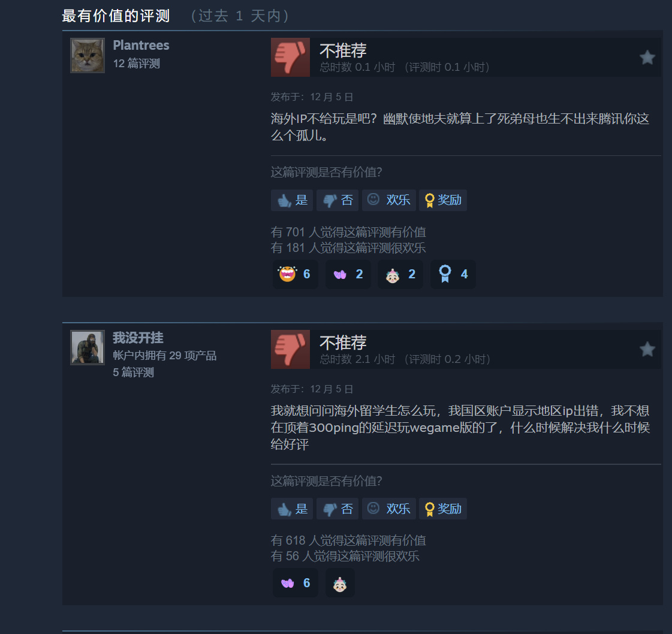Mark 我没开挂's review as 欢乐
Image resolution: width=672 pixels, height=634 pixels.
tap(388, 509)
